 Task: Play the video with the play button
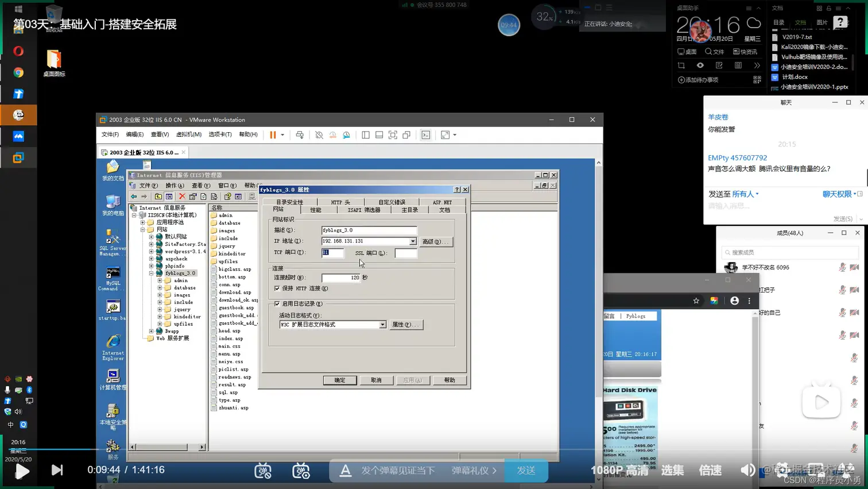pyautogui.click(x=22, y=471)
